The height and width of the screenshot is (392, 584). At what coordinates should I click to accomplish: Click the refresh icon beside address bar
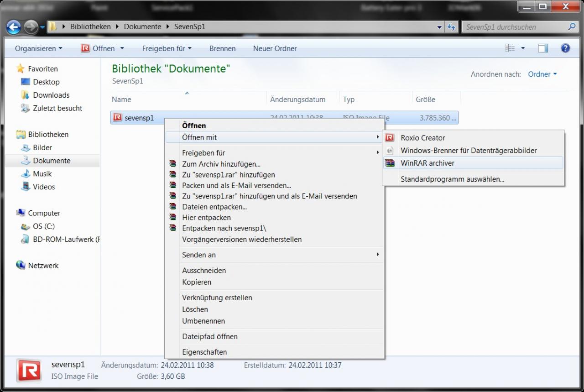(x=451, y=27)
